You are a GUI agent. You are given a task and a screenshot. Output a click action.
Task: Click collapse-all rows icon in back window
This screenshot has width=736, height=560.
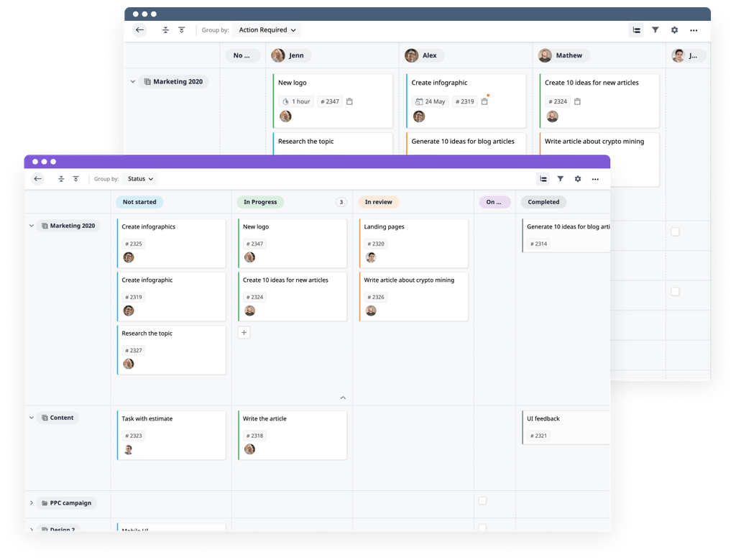pyautogui.click(x=166, y=30)
